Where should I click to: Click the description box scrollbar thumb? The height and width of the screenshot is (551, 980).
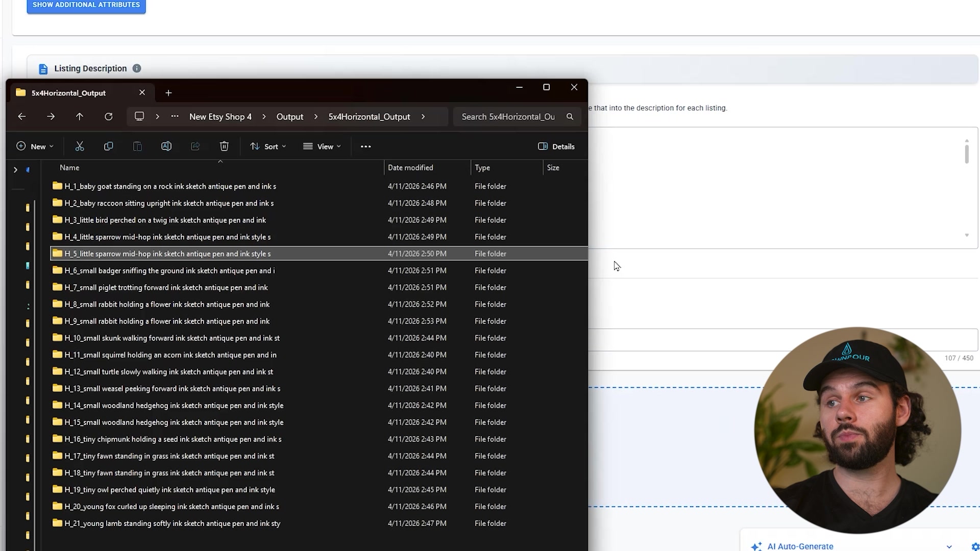click(x=967, y=154)
